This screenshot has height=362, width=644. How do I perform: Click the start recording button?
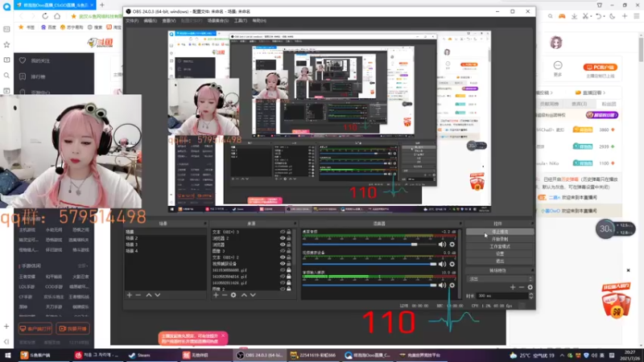tap(500, 239)
